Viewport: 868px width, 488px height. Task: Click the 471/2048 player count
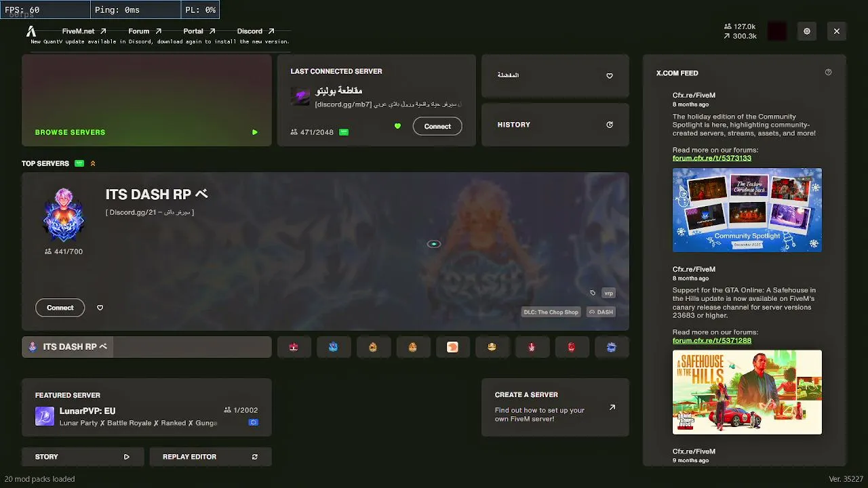(312, 132)
